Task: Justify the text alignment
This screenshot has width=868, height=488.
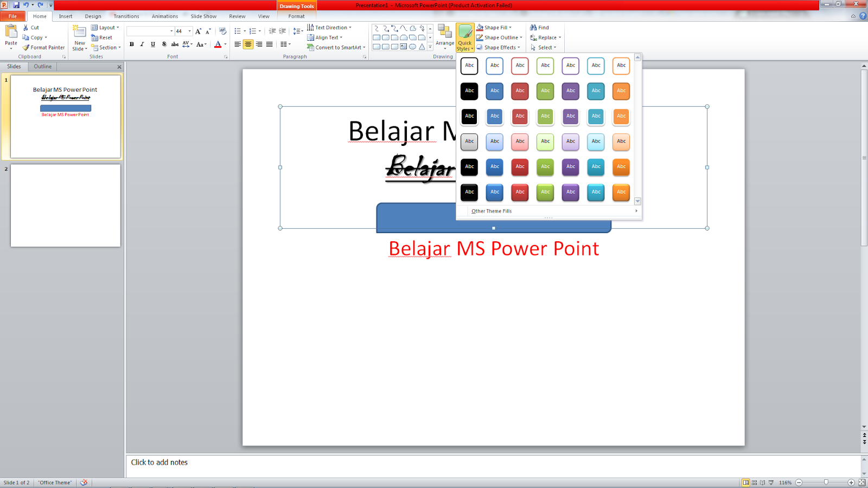Action: pos(269,44)
